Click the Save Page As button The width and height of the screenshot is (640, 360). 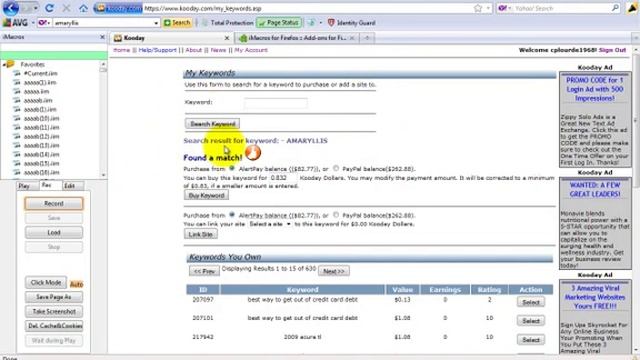click(x=54, y=297)
